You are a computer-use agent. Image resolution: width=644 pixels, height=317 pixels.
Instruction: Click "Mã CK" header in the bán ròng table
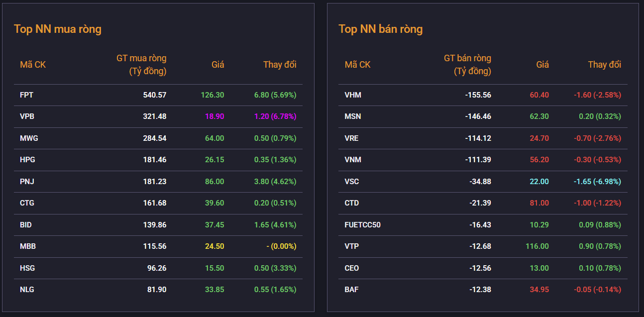click(x=357, y=65)
